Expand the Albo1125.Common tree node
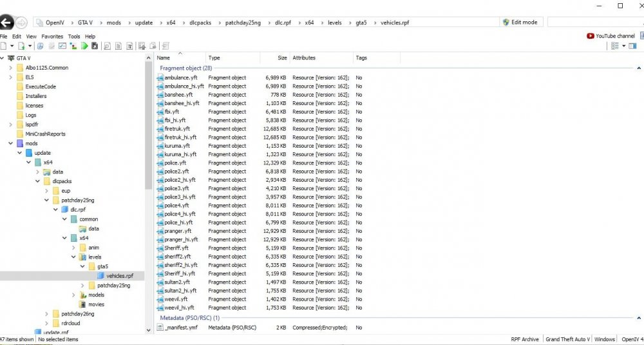This screenshot has height=345, width=644. (x=11, y=68)
